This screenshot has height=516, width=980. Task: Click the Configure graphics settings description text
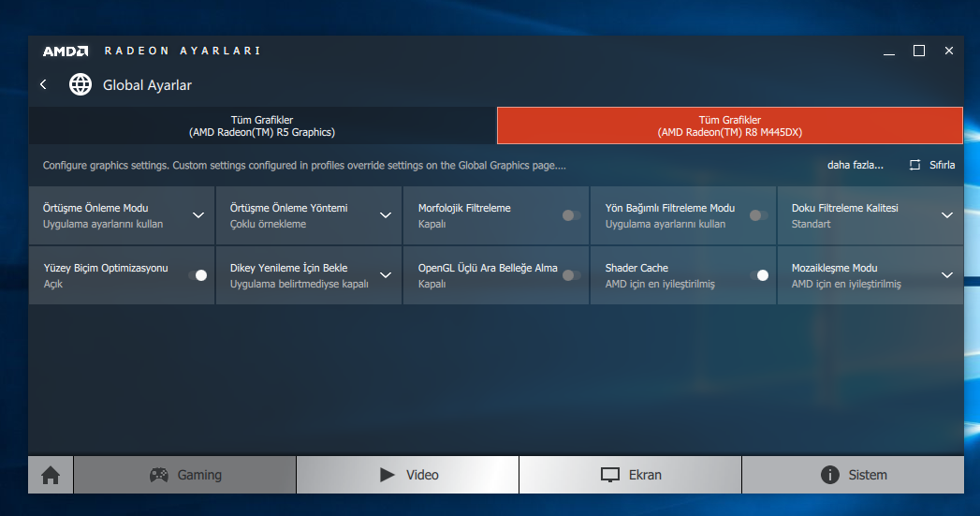304,166
